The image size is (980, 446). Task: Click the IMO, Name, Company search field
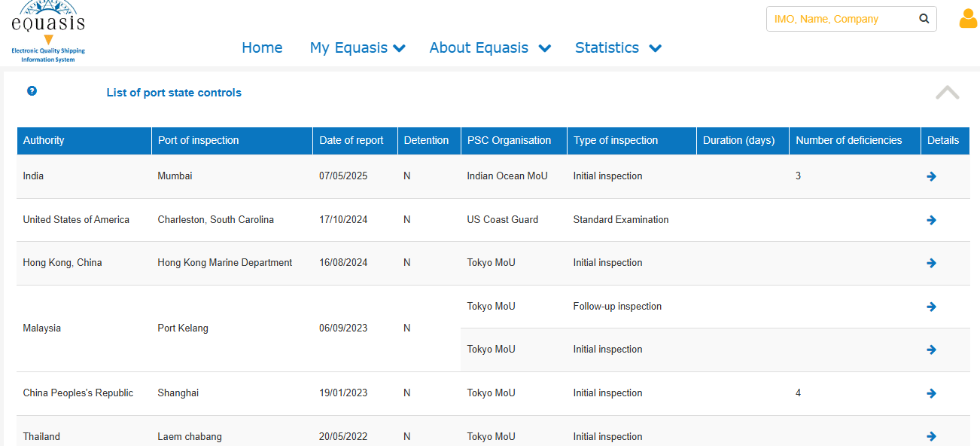click(842, 19)
